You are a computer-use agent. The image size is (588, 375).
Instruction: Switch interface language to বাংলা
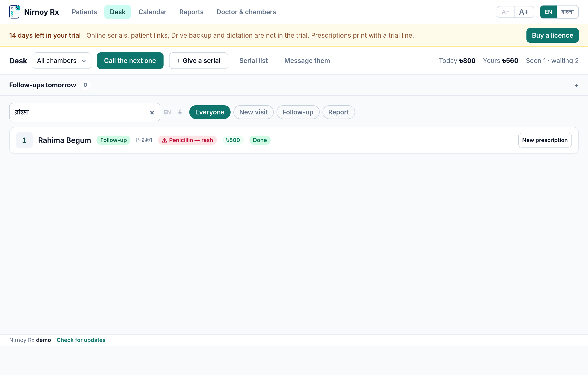567,12
